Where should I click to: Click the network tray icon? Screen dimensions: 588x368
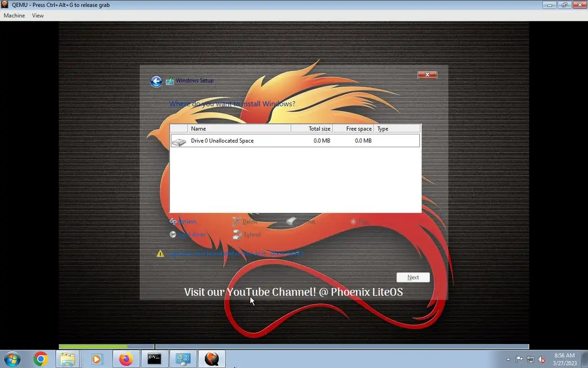531,359
